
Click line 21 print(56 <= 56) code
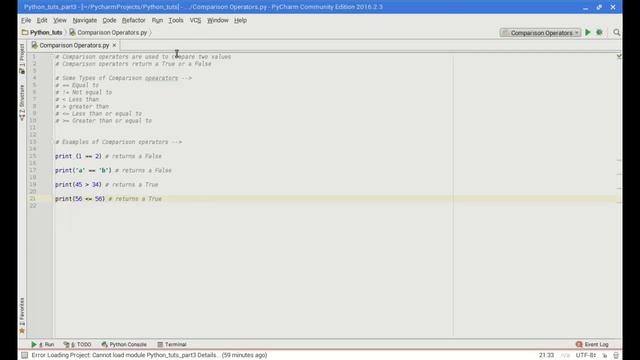pyautogui.click(x=80, y=199)
